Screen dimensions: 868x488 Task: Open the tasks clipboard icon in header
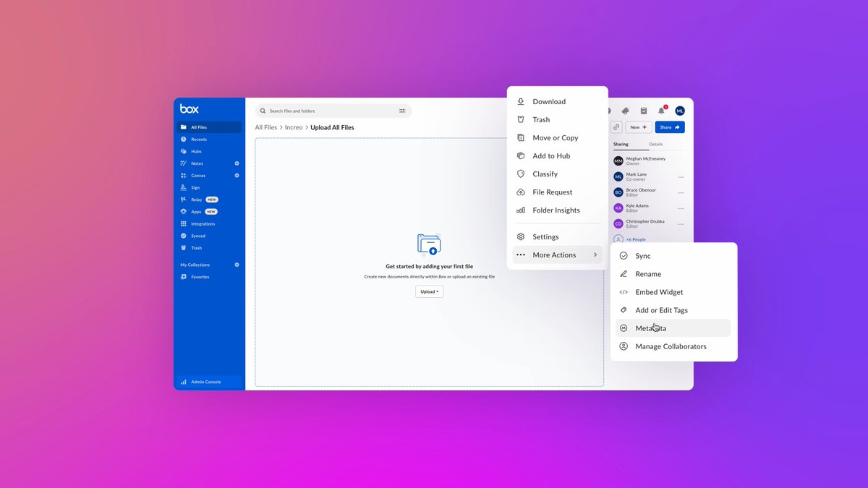644,111
